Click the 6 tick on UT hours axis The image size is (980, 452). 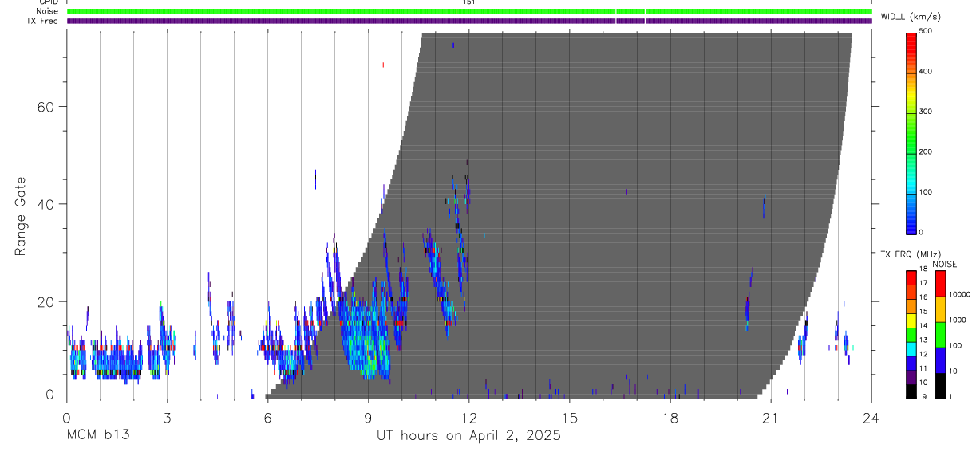267,418
